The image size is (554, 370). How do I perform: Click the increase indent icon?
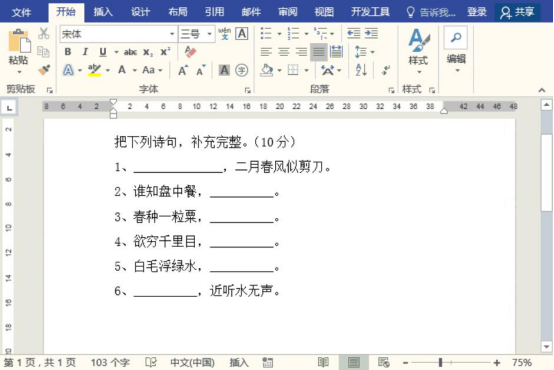point(371,34)
